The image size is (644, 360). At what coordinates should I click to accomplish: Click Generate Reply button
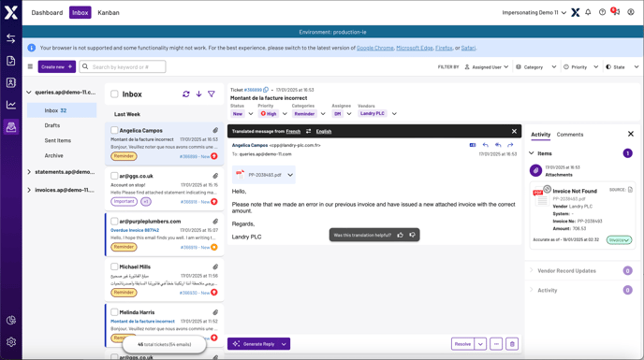click(x=254, y=344)
